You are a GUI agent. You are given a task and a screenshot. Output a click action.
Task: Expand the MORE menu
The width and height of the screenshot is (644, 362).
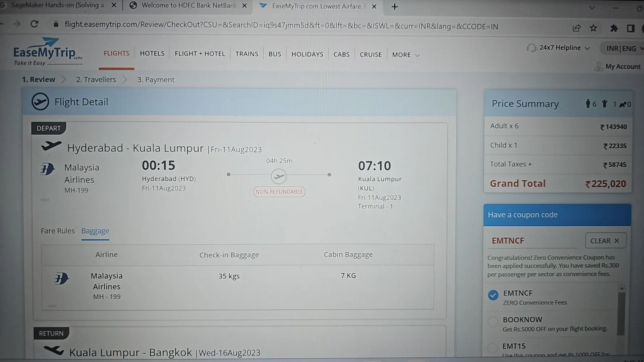pyautogui.click(x=406, y=55)
